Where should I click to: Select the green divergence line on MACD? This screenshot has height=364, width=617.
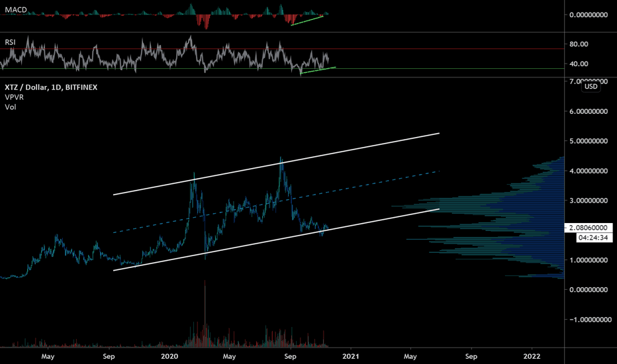pyautogui.click(x=307, y=21)
